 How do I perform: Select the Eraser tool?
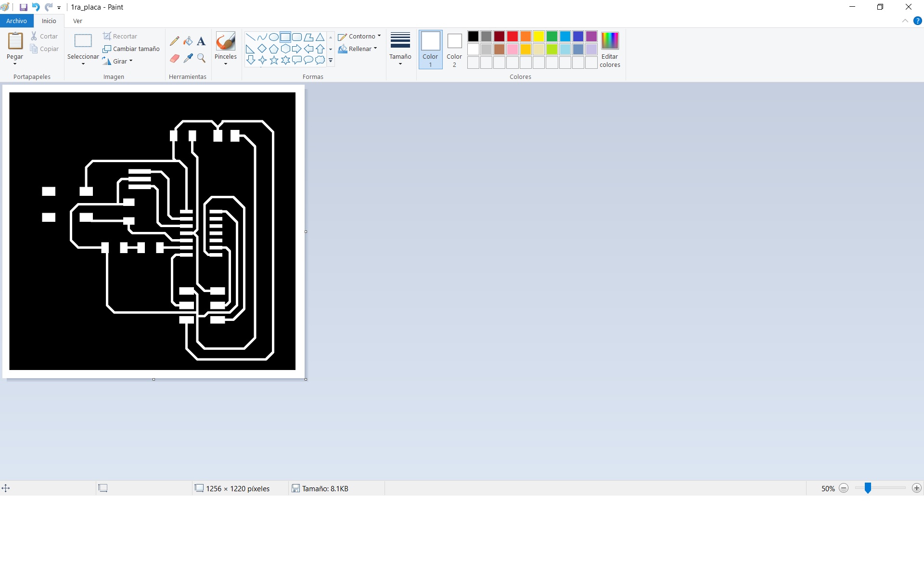click(x=175, y=58)
